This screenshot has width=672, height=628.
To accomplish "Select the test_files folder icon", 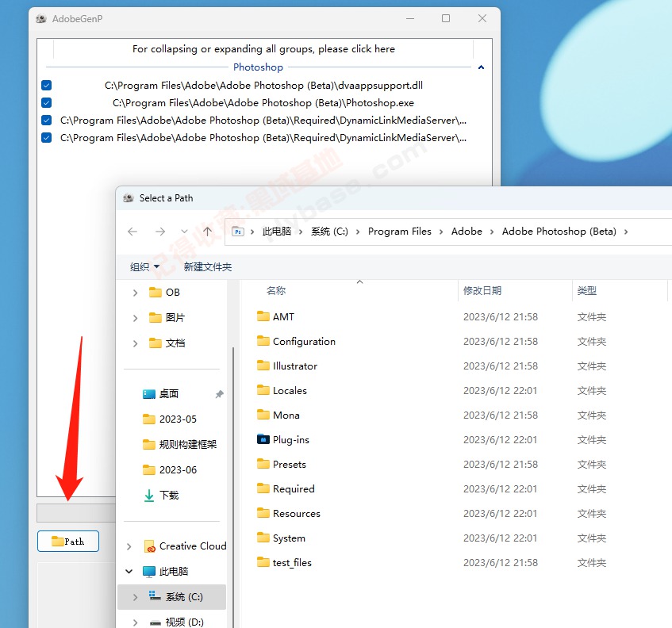I will click(263, 562).
